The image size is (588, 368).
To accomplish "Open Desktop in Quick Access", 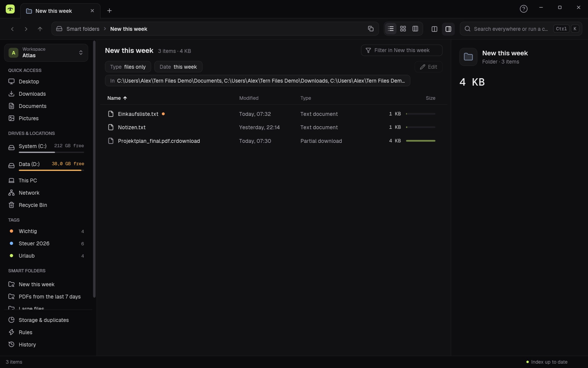I will tap(46, 82).
